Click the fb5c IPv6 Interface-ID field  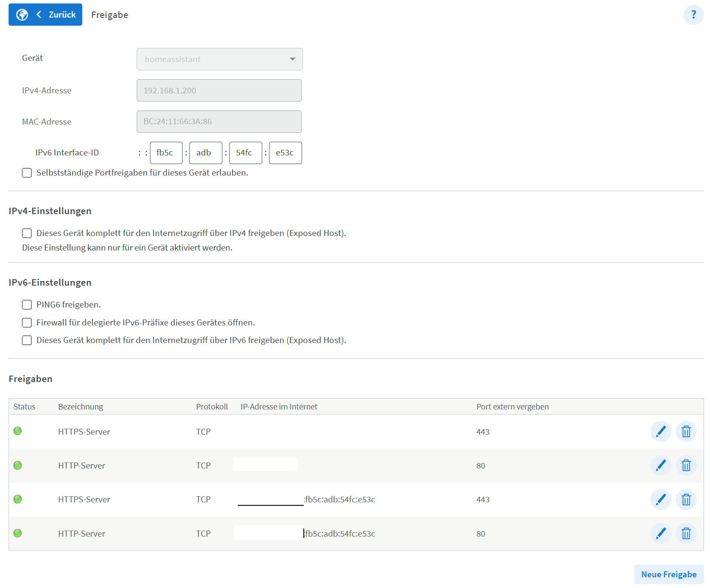(166, 153)
